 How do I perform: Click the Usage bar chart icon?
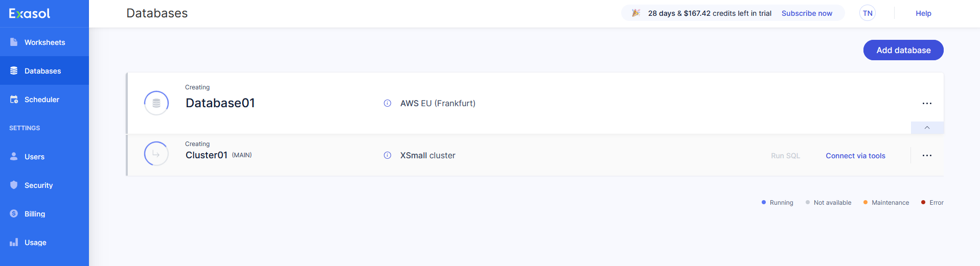pyautogui.click(x=14, y=242)
